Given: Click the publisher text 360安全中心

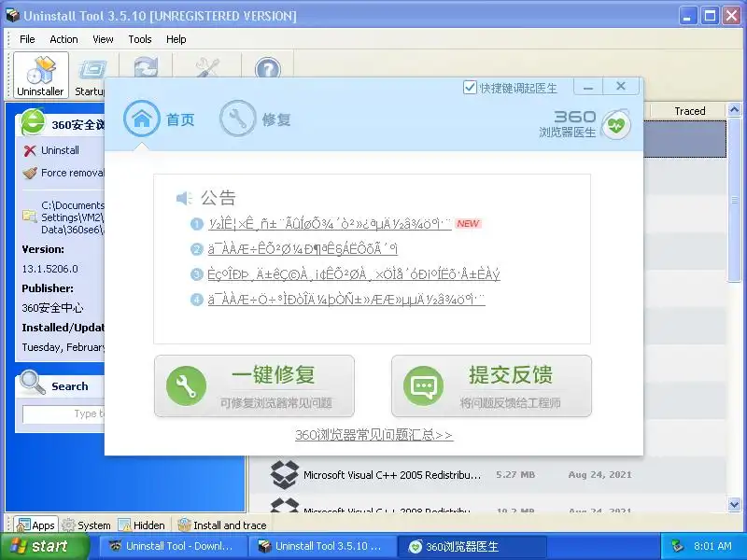Looking at the screenshot, I should click(x=52, y=308).
